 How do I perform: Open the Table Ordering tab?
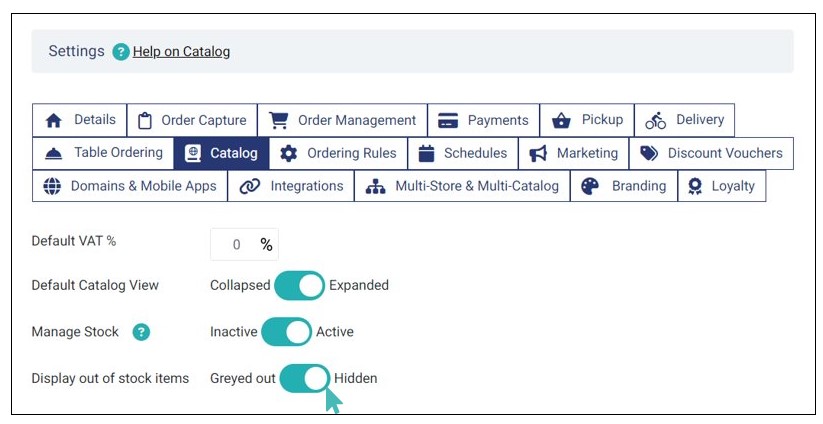(x=104, y=153)
